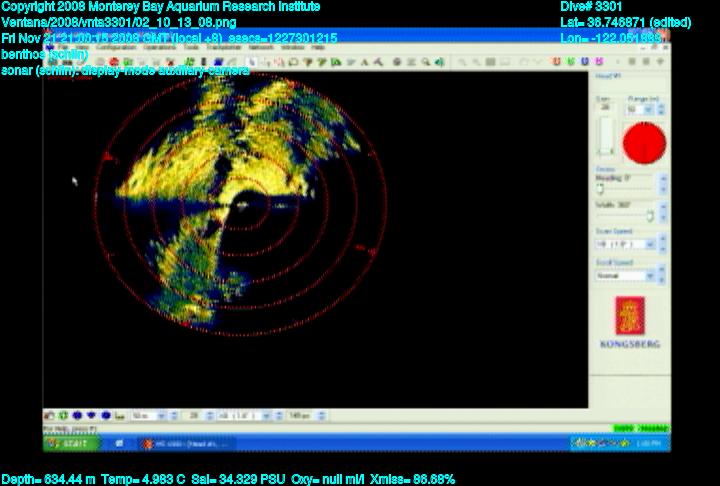The height and width of the screenshot is (486, 720).
Task: Expand the Scan Speed dropdown
Action: click(x=649, y=243)
